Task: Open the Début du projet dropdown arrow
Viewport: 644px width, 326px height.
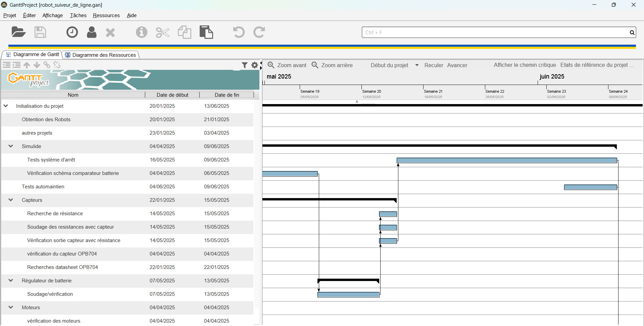Action: (x=417, y=65)
